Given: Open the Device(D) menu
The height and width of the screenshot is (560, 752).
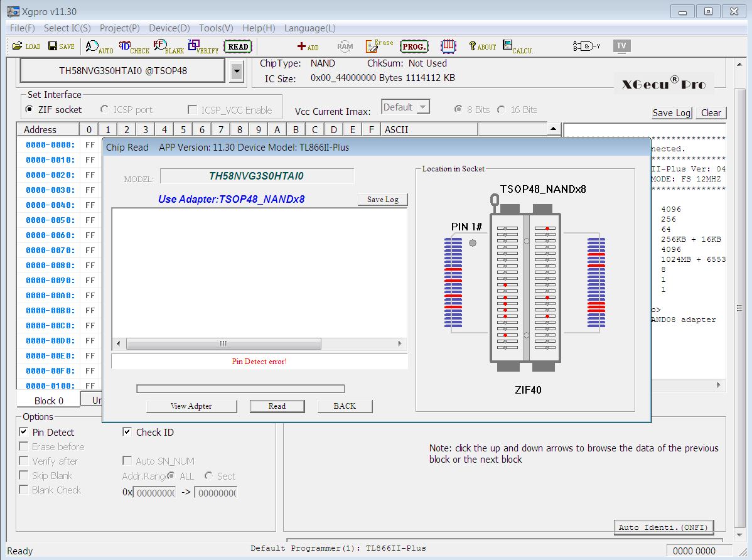Looking at the screenshot, I should click(x=169, y=28).
